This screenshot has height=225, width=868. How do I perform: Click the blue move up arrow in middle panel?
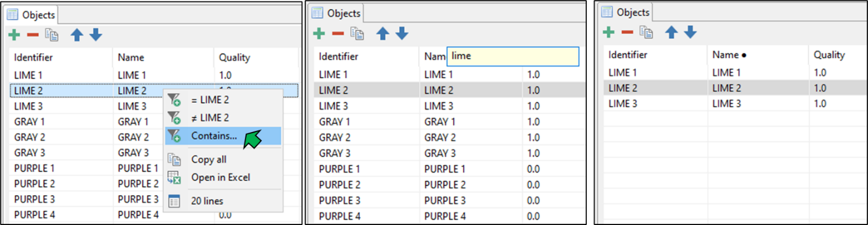pyautogui.click(x=383, y=34)
